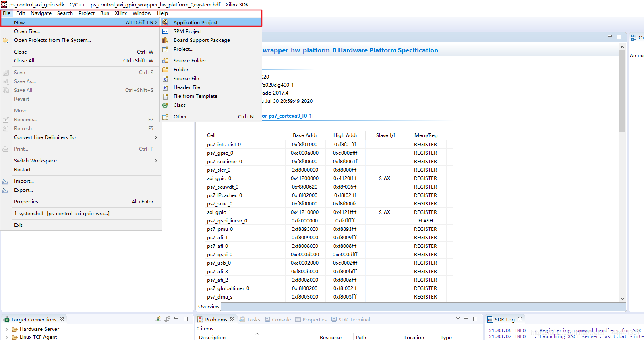Click the Source Folder icon in submenu

click(x=166, y=61)
